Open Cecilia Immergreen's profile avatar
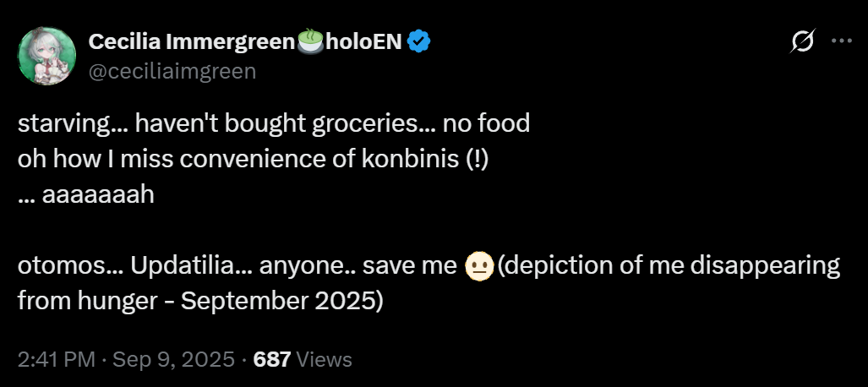Screen dimensions: 868x387 46,55
